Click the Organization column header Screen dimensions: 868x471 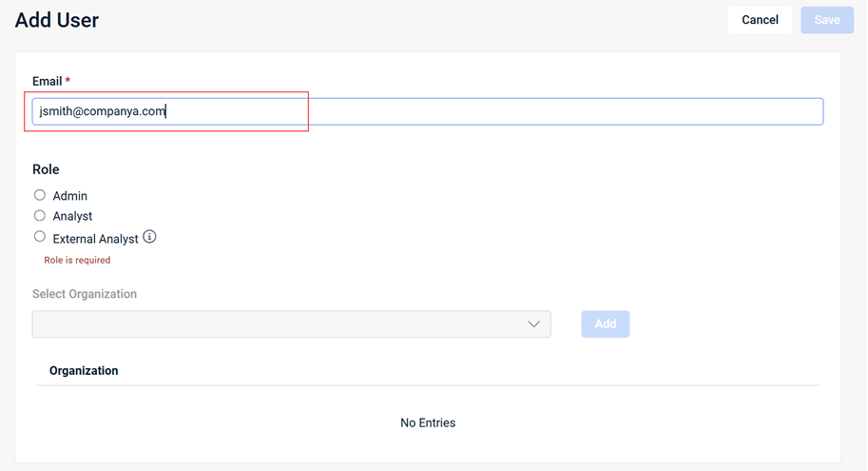tap(84, 370)
